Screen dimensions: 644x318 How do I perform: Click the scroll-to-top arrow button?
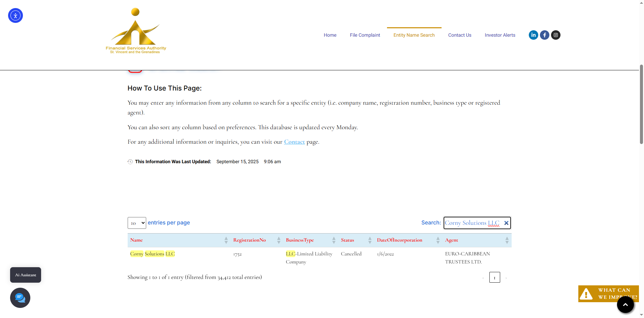coord(625,305)
